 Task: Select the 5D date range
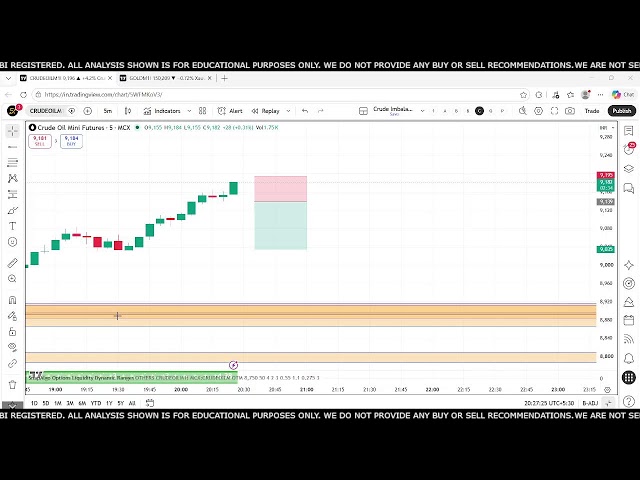(46, 403)
